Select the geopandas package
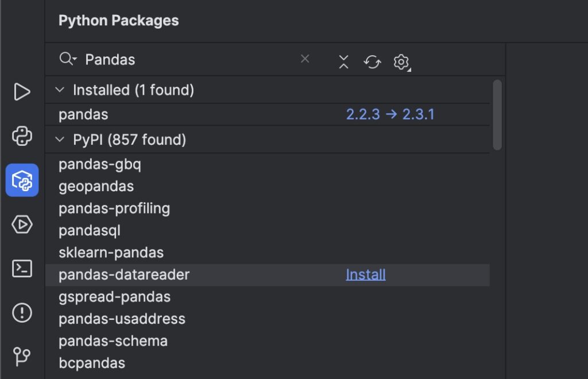This screenshot has width=588, height=379. (x=268, y=186)
